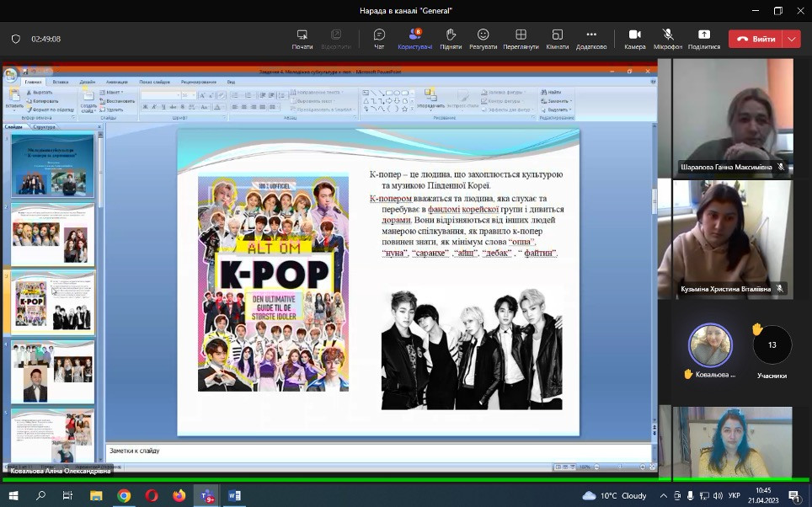Screen dimensions: 812x507
Task: Unmute the microphone with Мікрофон
Action: click(x=668, y=38)
